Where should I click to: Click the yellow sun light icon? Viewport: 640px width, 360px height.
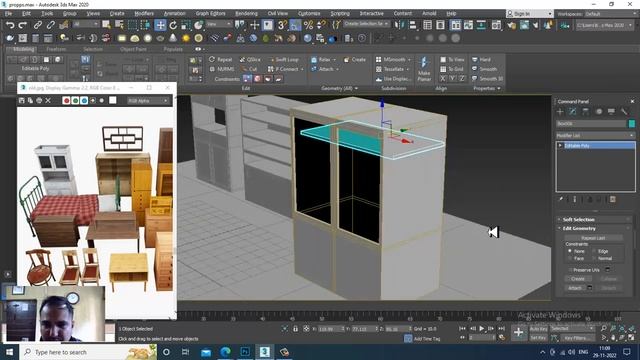click(x=186, y=38)
